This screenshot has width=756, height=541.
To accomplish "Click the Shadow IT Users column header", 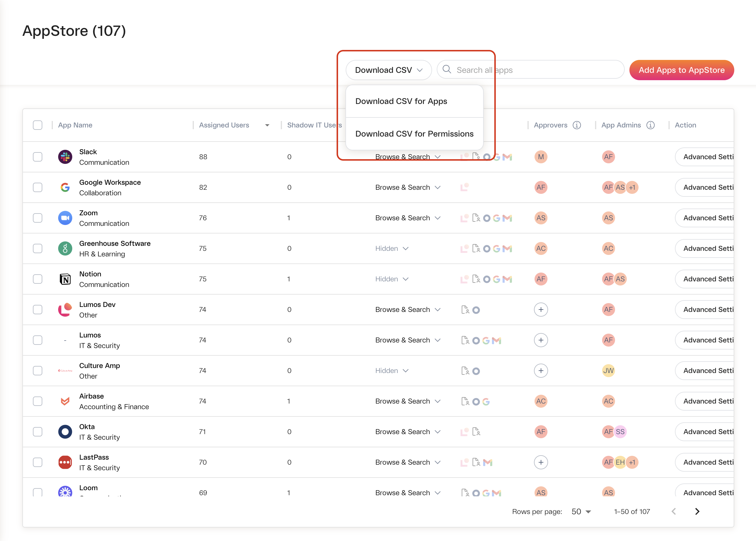I will coord(314,125).
